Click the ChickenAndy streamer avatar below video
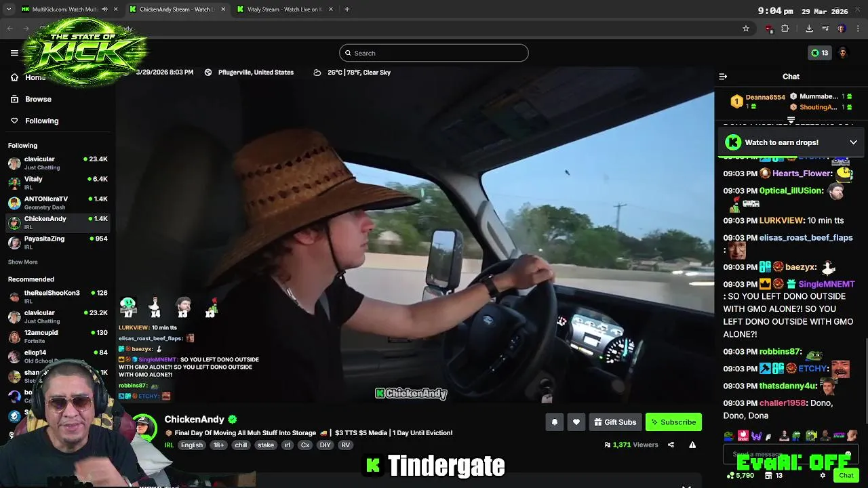The width and height of the screenshot is (868, 488). 144,428
